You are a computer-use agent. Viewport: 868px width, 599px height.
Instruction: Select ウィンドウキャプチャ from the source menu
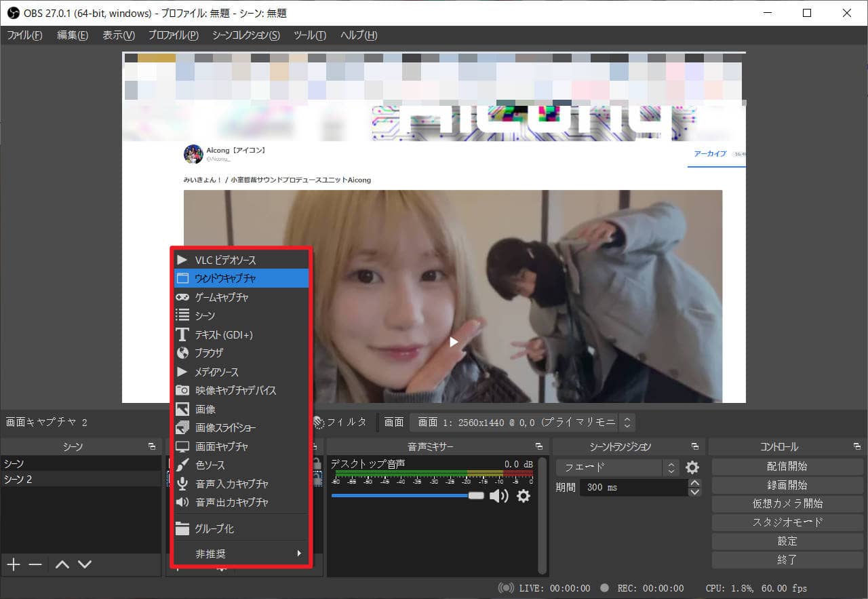tap(226, 278)
